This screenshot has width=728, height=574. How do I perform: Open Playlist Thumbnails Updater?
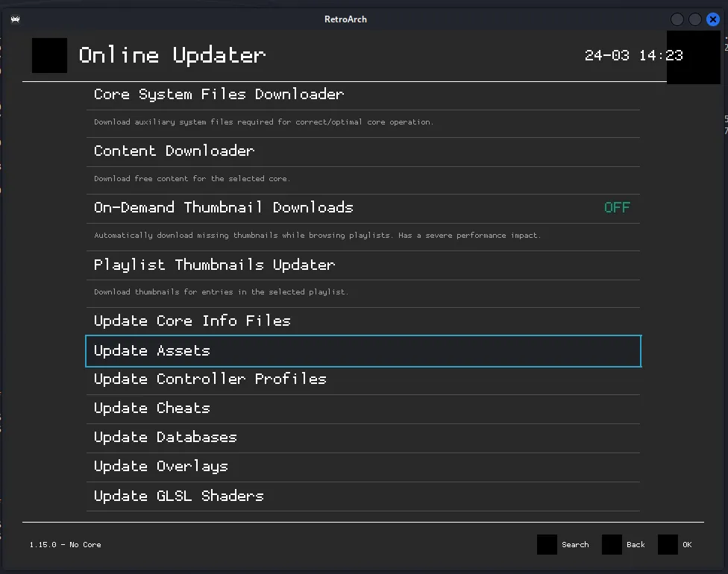pyautogui.click(x=214, y=265)
